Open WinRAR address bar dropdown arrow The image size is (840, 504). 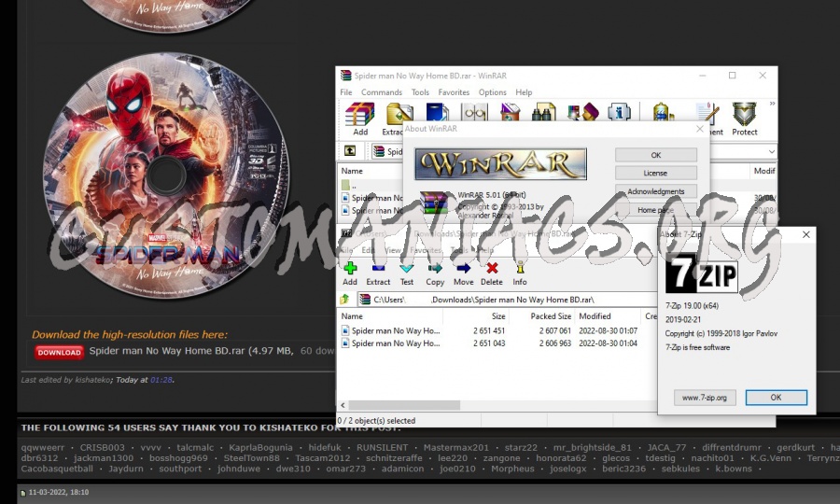pyautogui.click(x=771, y=151)
